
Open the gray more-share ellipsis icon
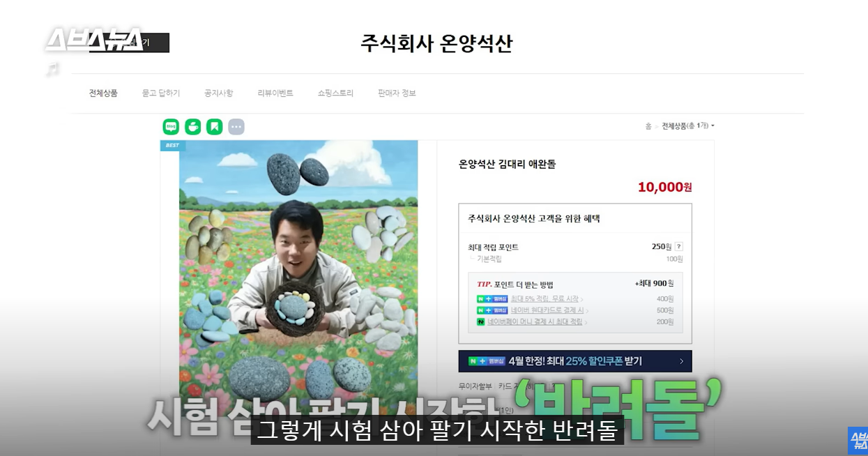coord(236,127)
